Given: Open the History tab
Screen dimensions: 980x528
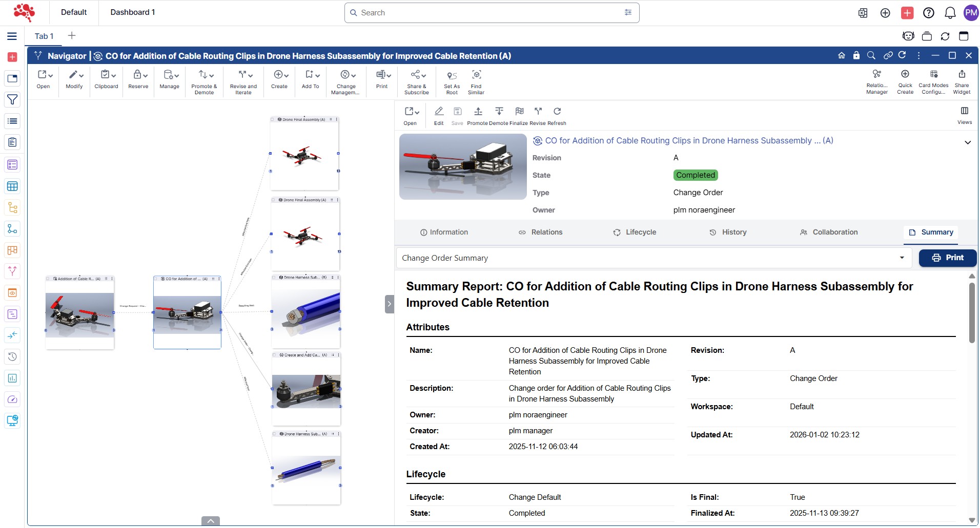Looking at the screenshot, I should tap(728, 232).
